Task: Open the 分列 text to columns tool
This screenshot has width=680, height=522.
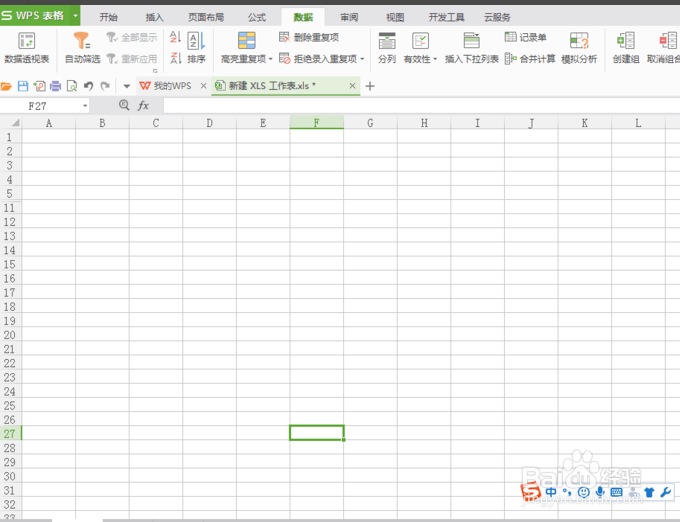Action: tap(387, 47)
